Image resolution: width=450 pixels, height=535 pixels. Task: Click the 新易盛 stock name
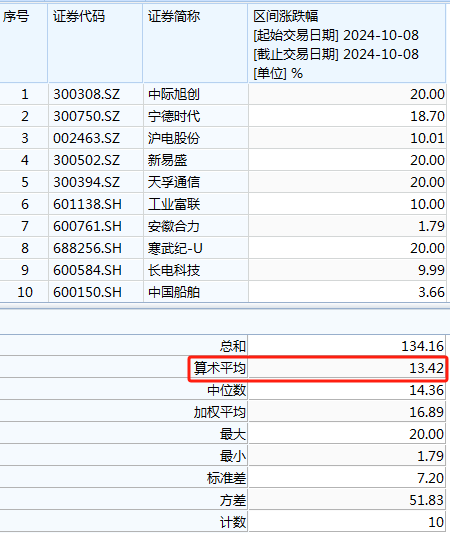pyautogui.click(x=167, y=160)
